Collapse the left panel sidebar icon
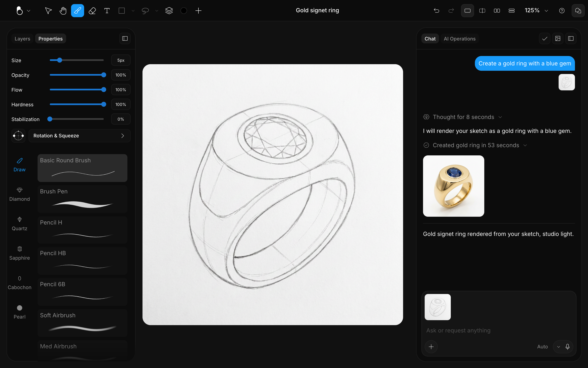 [x=125, y=38]
